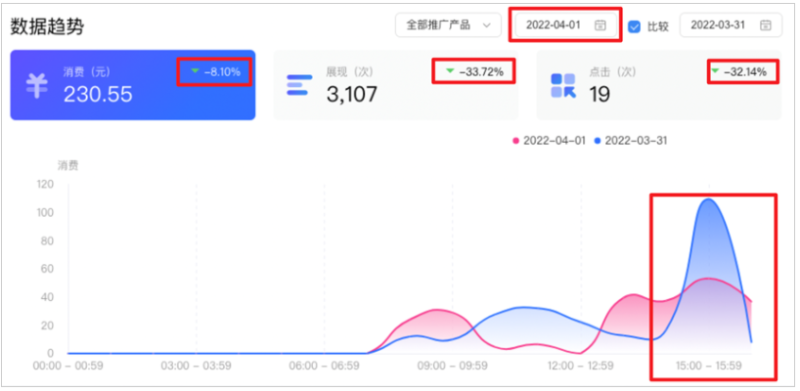The image size is (800, 391).
Task: Click the 06:00 - 06:59 axis label
Action: click(x=324, y=366)
